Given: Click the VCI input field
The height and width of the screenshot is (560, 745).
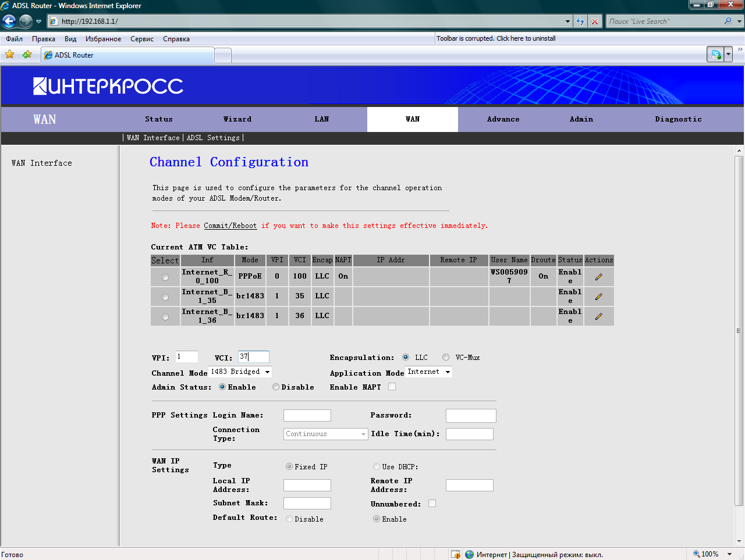Looking at the screenshot, I should tap(254, 357).
